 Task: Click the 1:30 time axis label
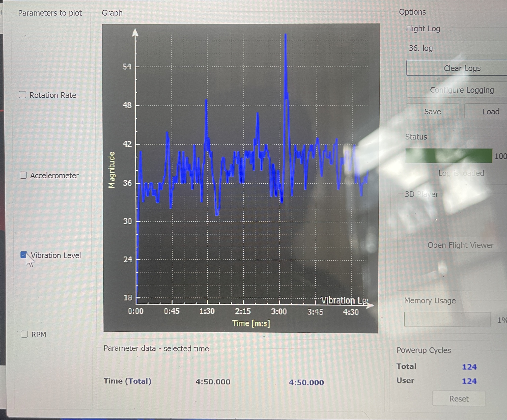pos(207,311)
